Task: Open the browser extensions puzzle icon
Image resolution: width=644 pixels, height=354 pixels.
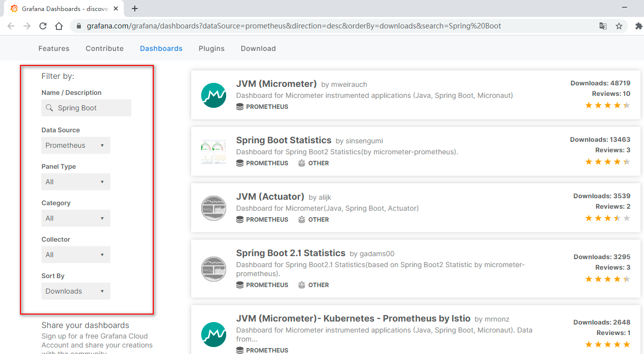Action: click(639, 25)
